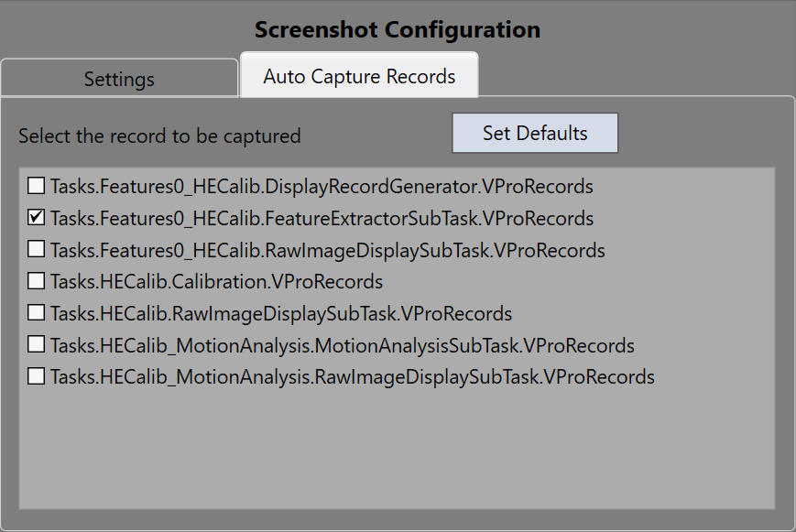Click the MotionAnalysisSubTask.VProRecords label text

click(x=342, y=345)
